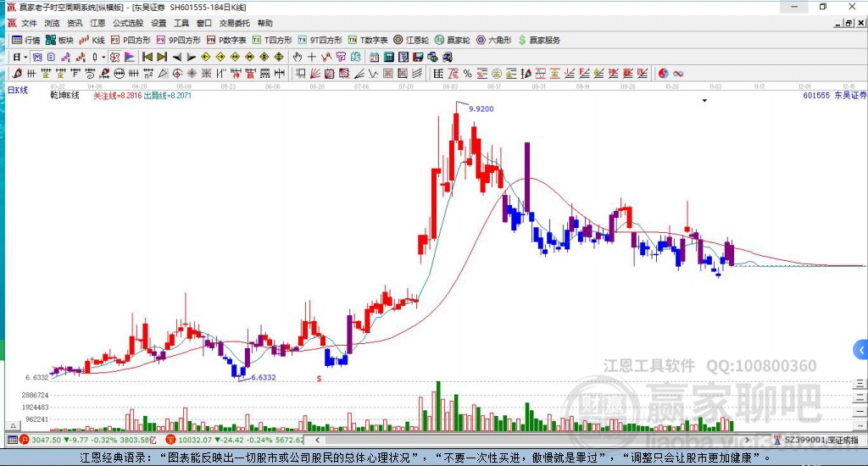Click the 9.9200 high price label
Screen dimensions: 868x466
click(x=481, y=109)
